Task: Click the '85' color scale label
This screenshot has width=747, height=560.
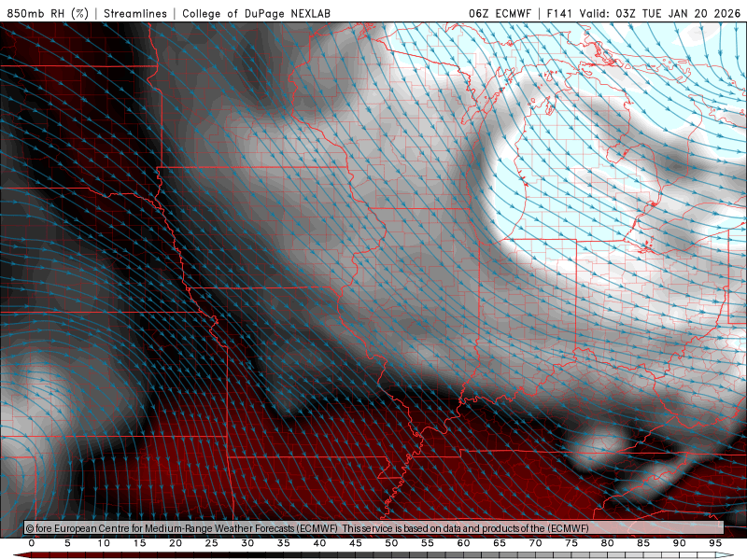Action: [x=643, y=543]
